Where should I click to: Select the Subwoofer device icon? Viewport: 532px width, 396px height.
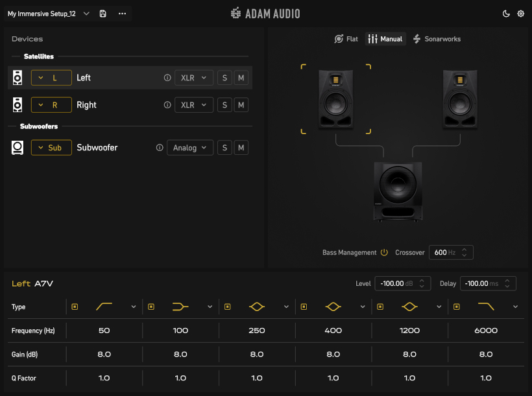pos(18,148)
